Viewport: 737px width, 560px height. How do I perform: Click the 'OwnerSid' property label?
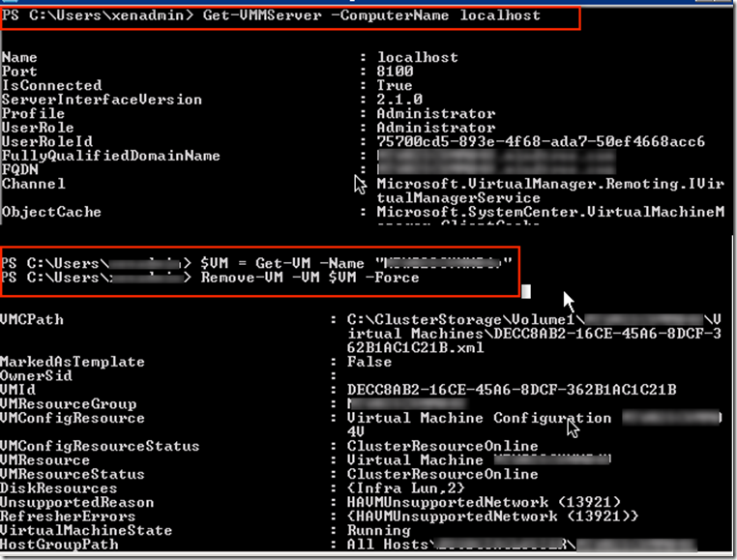[36, 376]
